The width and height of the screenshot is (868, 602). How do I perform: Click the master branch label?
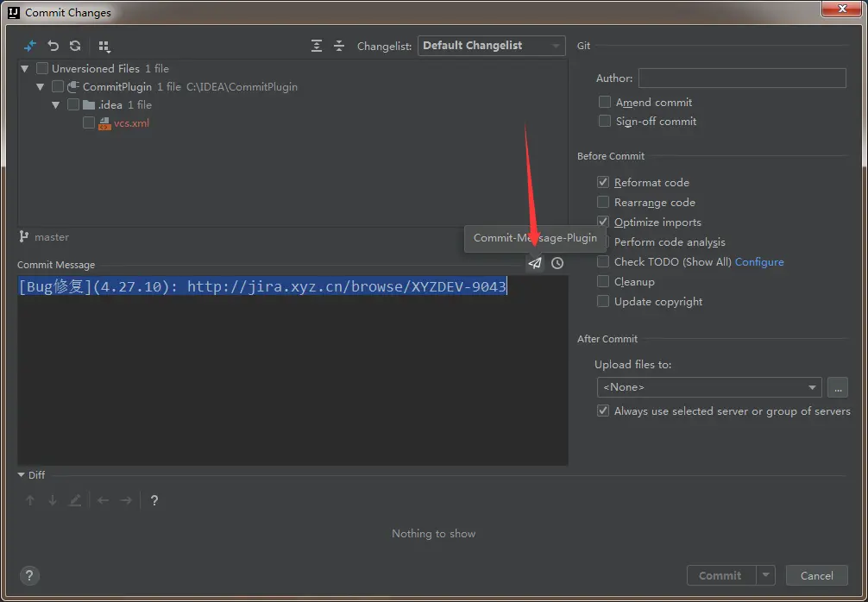[52, 237]
